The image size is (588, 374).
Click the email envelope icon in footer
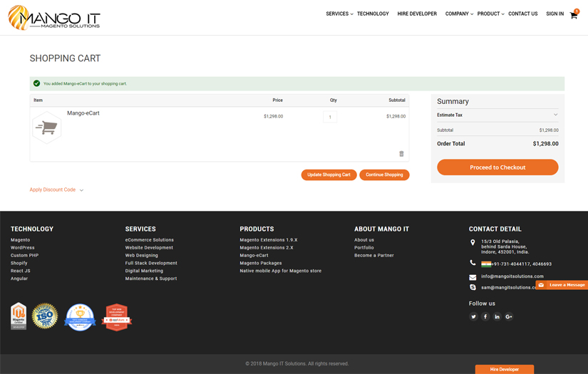(x=473, y=277)
